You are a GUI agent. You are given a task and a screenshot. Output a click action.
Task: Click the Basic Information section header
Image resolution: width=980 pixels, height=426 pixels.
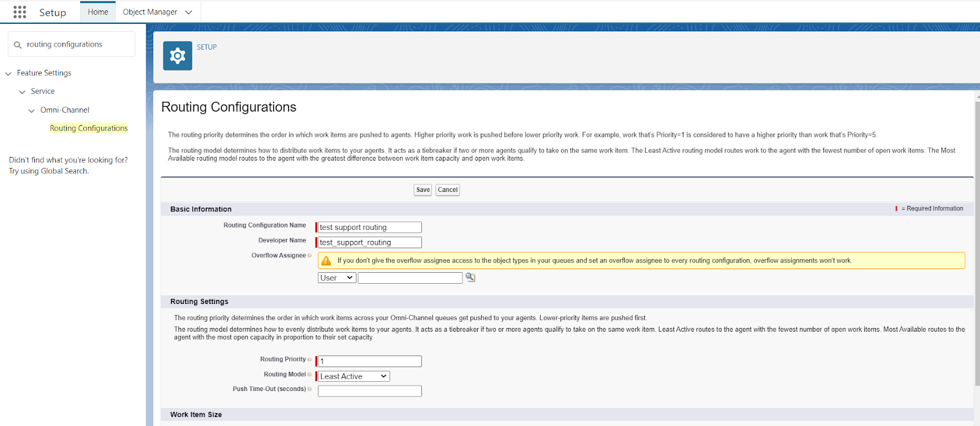pyautogui.click(x=201, y=209)
